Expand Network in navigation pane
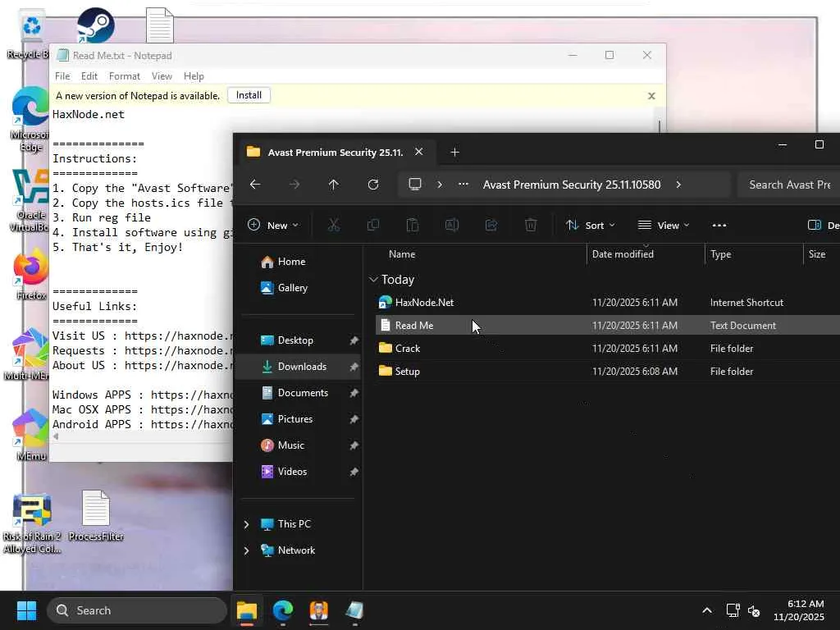This screenshot has height=630, width=840. coord(246,550)
